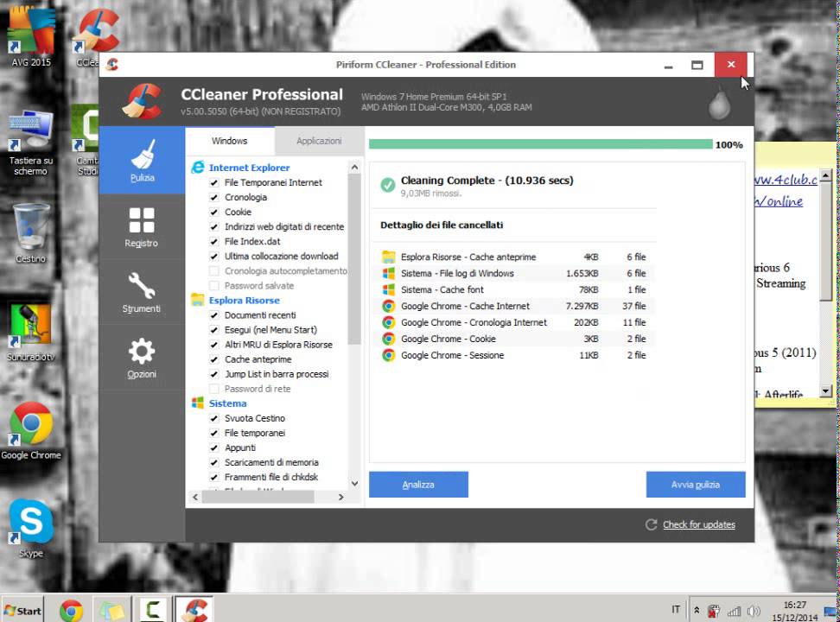This screenshot has height=622, width=840.
Task: Open Skype desktop shortcut
Action: pyautogui.click(x=31, y=530)
